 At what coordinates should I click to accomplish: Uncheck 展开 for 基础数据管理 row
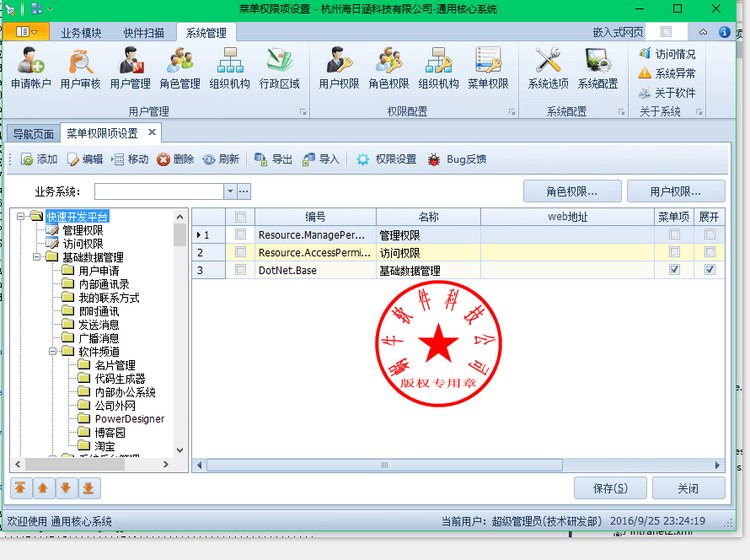[710, 270]
